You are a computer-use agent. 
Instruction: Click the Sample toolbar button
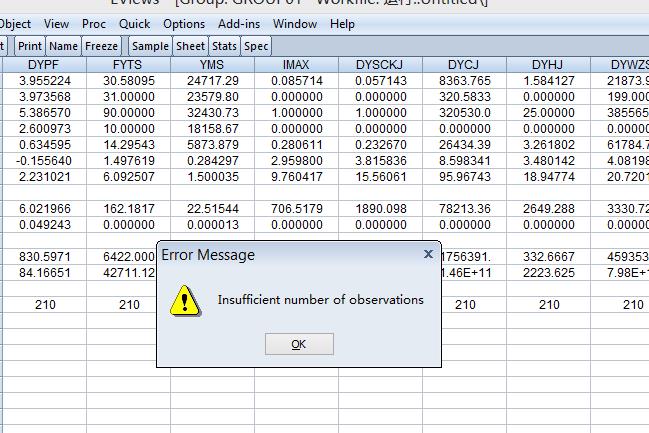[150, 46]
